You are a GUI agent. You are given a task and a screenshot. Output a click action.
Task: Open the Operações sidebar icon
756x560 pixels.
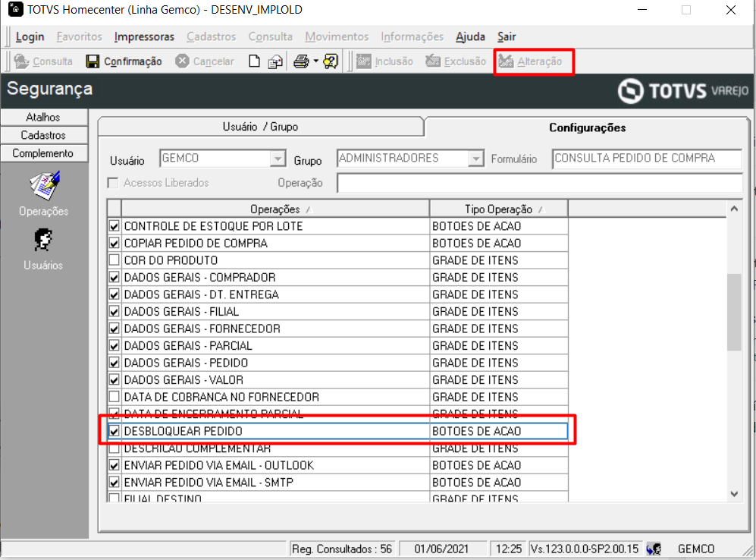[44, 186]
